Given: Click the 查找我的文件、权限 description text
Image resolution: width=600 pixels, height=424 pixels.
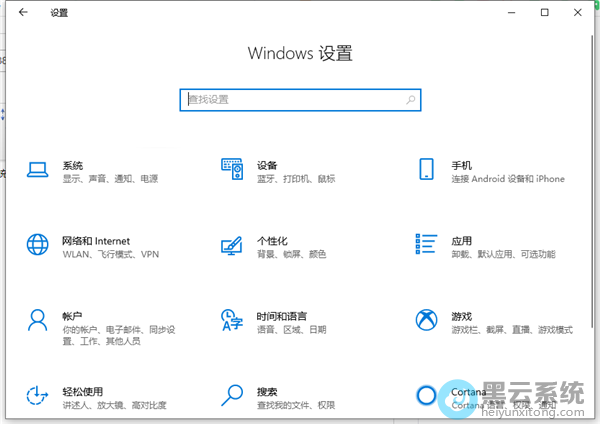Looking at the screenshot, I should tap(296, 405).
